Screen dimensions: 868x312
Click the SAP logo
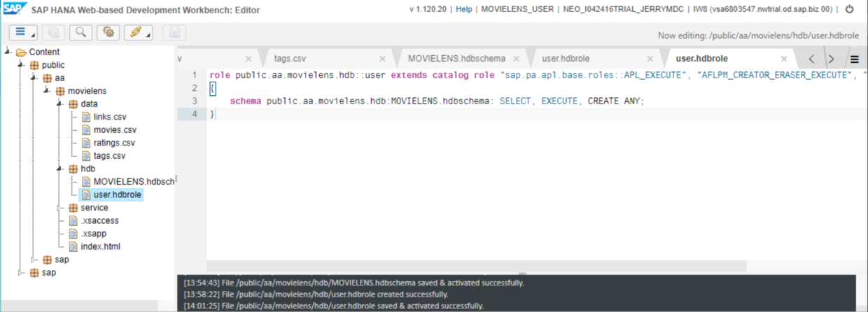pos(13,10)
